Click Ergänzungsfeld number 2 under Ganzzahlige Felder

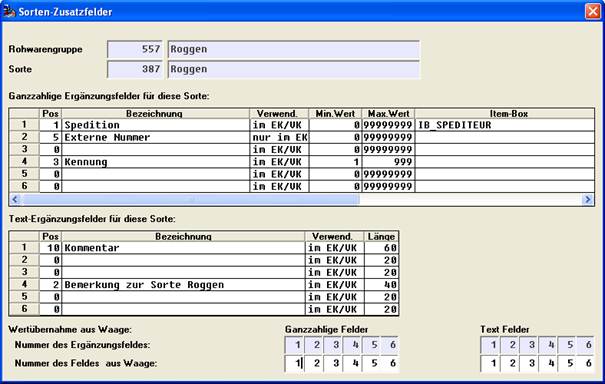tap(314, 345)
